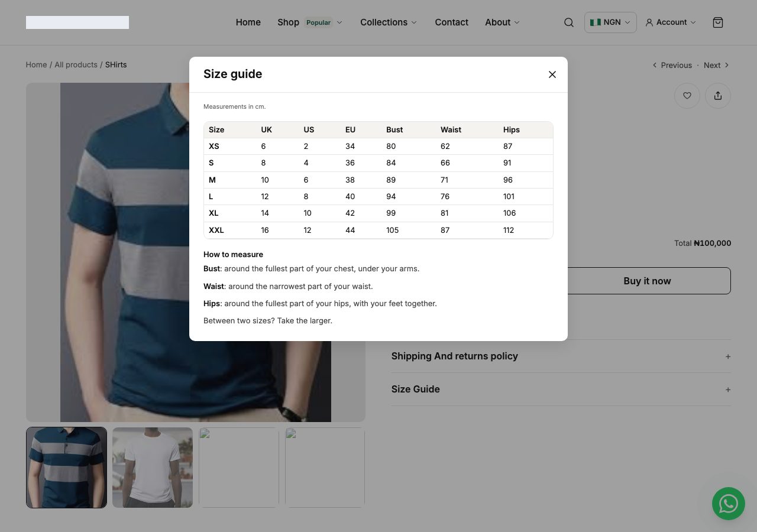The height and width of the screenshot is (532, 757).
Task: Open the search icon in header
Action: [569, 22]
